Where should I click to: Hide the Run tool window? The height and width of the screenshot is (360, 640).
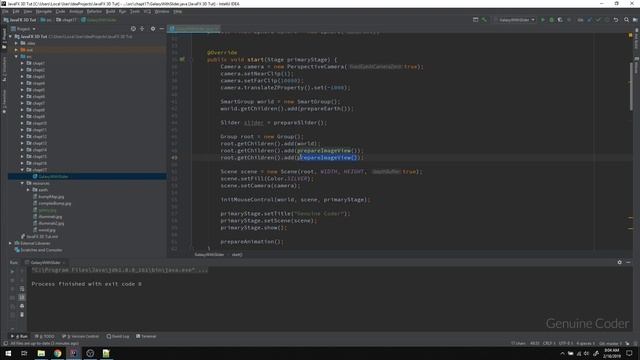click(x=629, y=262)
